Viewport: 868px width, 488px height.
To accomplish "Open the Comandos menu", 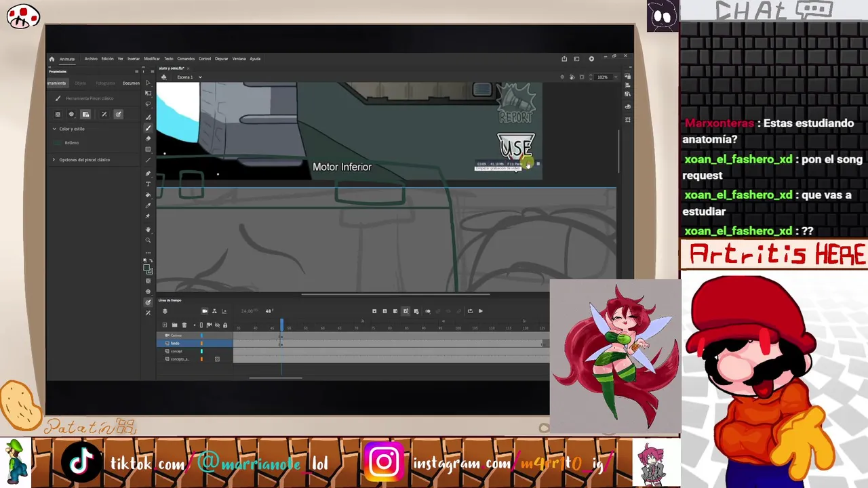I will pyautogui.click(x=186, y=59).
